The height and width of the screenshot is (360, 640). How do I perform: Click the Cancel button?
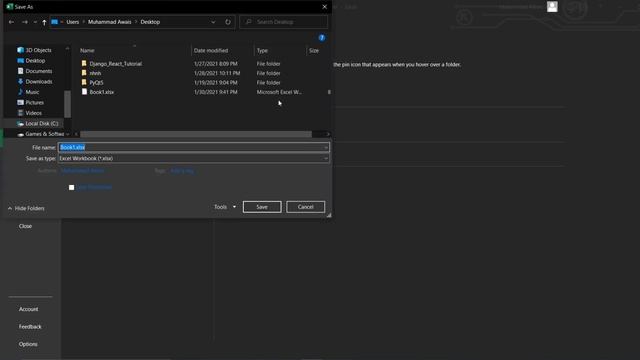click(x=305, y=207)
